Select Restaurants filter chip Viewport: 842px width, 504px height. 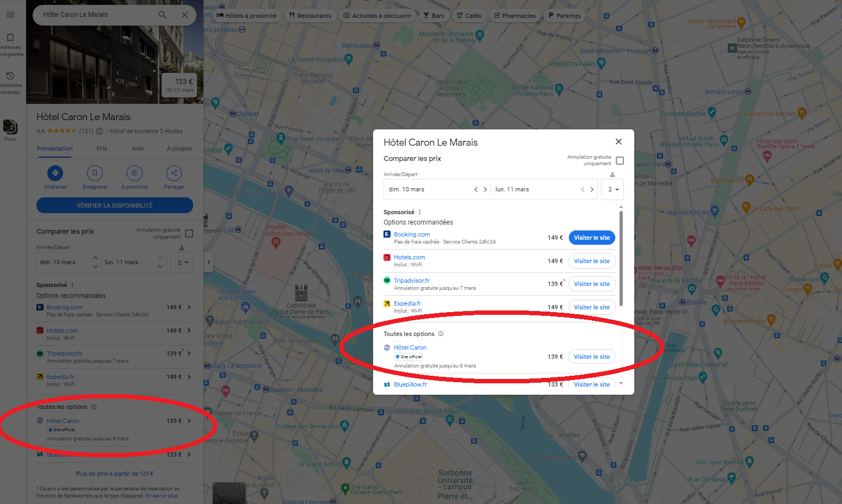310,16
